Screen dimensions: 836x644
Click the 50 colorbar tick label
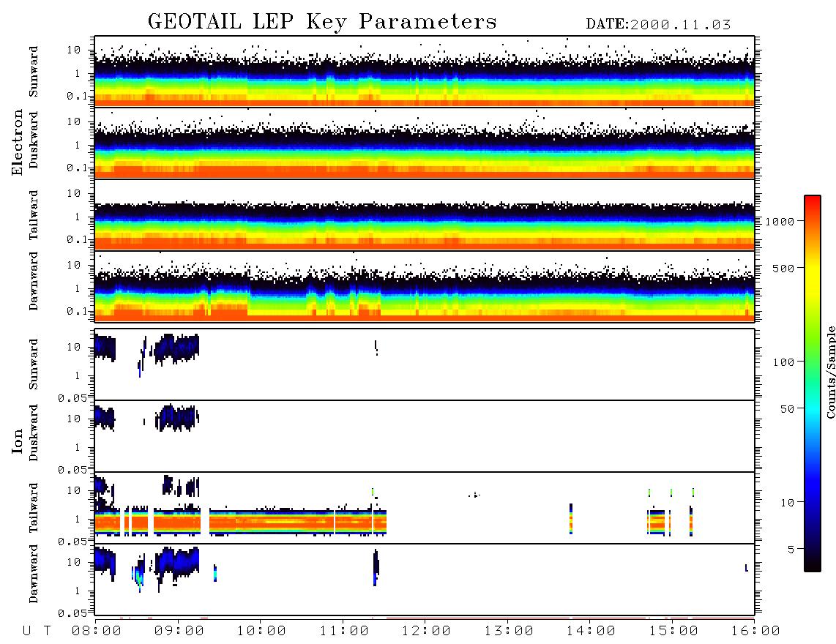(788, 409)
